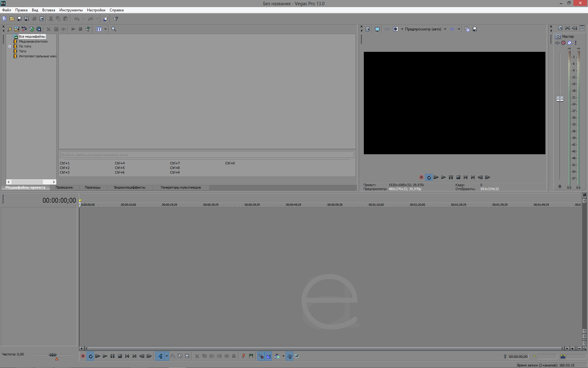The image size is (588, 368).
Task: Switch to the Видеоспецэффекты tab
Action: tap(130, 187)
